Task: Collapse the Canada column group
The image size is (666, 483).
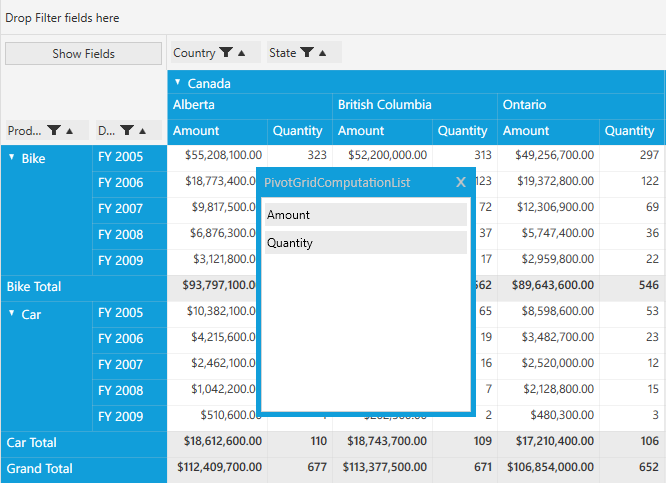Action: [178, 83]
